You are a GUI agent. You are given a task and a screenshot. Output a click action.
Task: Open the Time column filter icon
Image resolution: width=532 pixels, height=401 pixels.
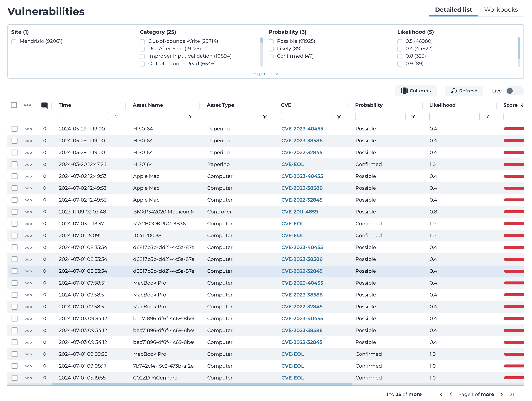tap(117, 117)
